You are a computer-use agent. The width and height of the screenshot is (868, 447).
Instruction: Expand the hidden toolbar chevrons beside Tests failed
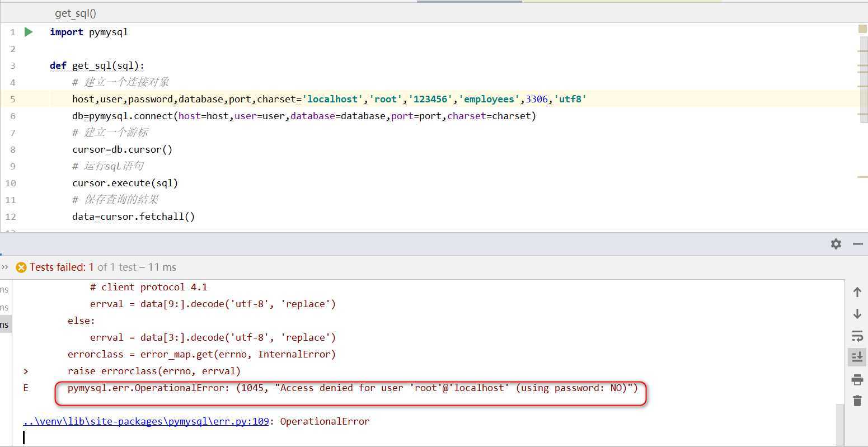tap(5, 267)
